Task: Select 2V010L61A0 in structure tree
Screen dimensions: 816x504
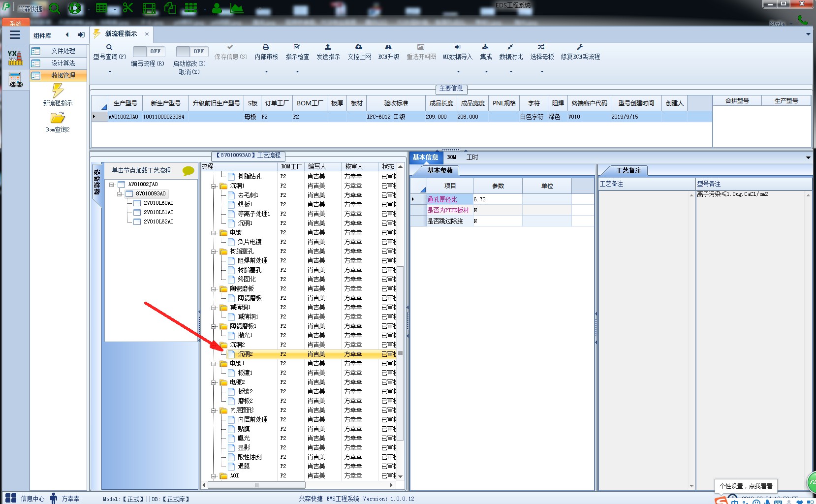Action: 158,212
